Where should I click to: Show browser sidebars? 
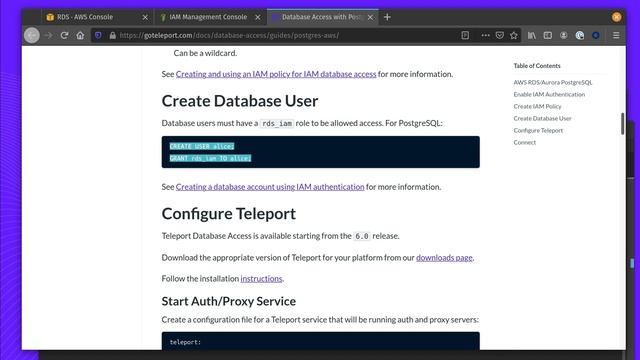point(547,35)
